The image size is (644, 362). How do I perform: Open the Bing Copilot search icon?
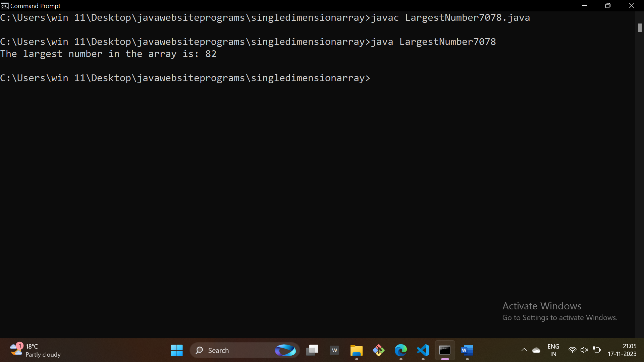click(x=285, y=350)
